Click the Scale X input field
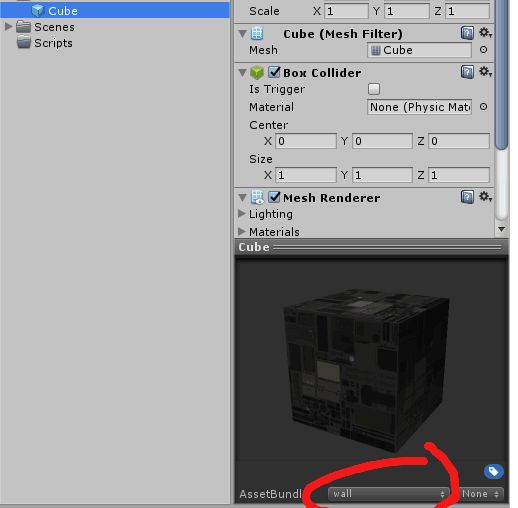 (347, 11)
